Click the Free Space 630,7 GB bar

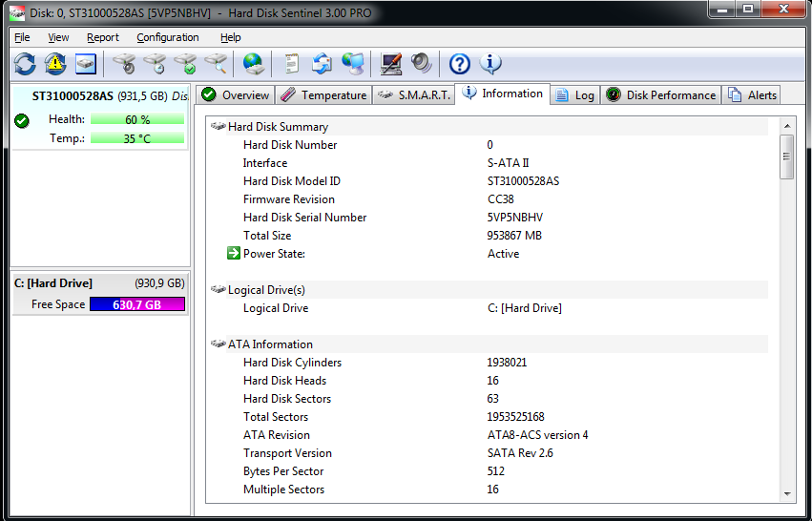137,304
